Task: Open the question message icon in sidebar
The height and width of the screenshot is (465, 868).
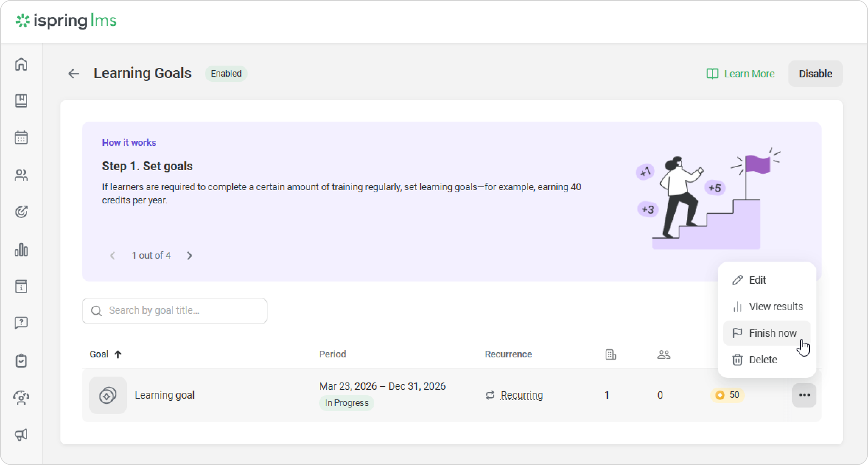Action: click(21, 323)
